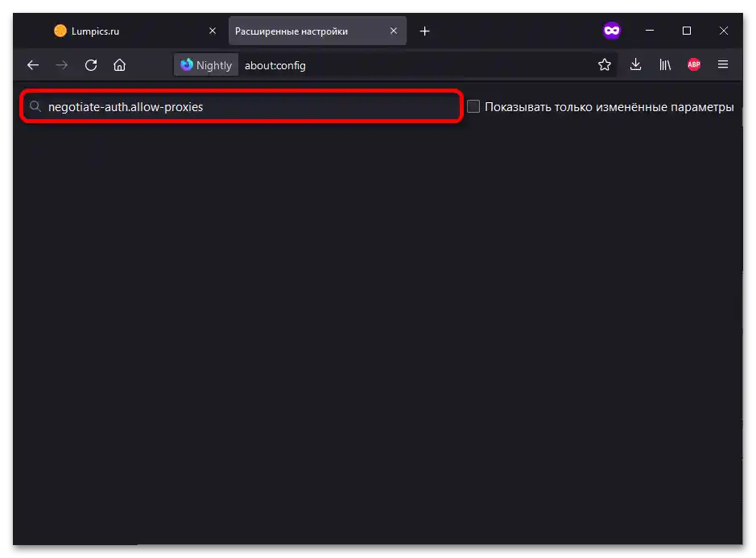Click the forward navigation arrow

click(x=62, y=64)
